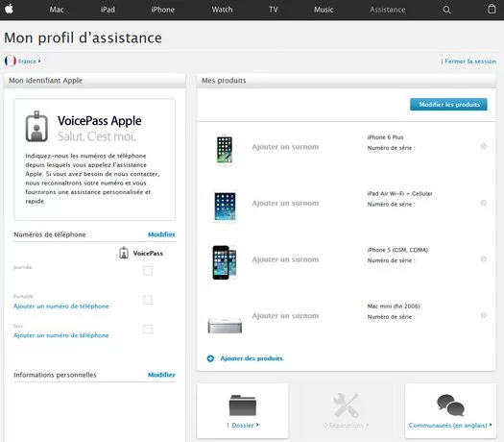
Task: Open the shopping bag icon
Action: (492, 9)
